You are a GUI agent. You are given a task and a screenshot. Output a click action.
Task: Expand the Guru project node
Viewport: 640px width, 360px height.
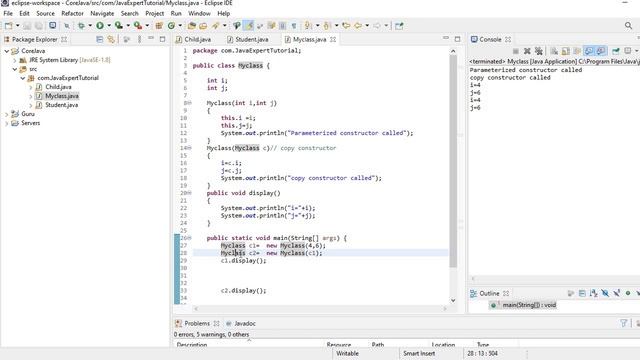pos(7,114)
